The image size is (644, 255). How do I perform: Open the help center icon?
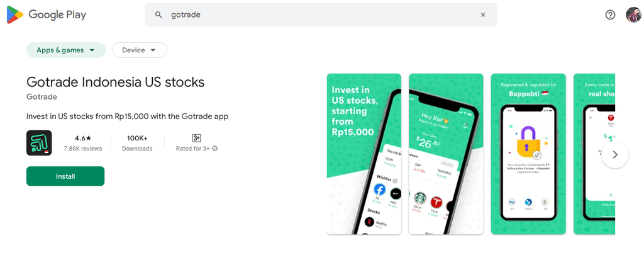click(x=610, y=15)
